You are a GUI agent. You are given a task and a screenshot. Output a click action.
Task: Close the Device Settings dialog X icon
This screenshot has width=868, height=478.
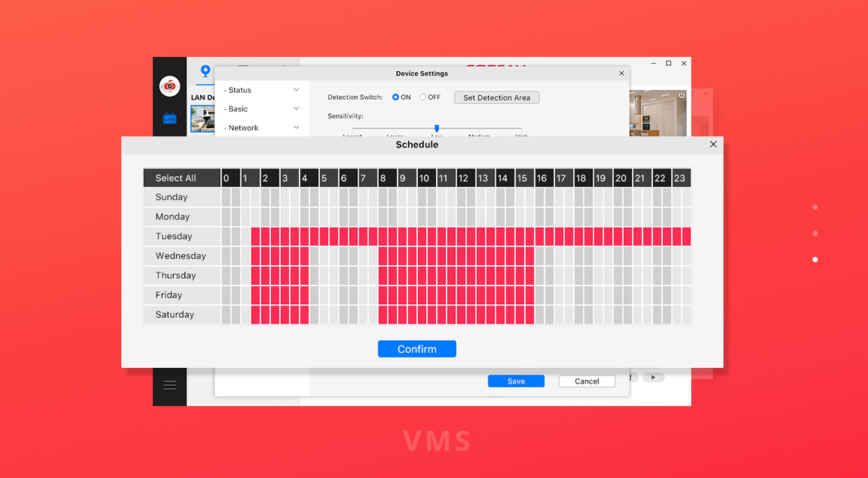pyautogui.click(x=622, y=73)
